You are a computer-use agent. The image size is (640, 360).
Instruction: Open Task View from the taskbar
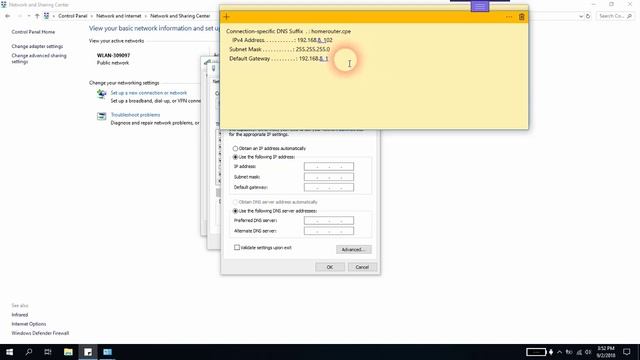click(48, 352)
